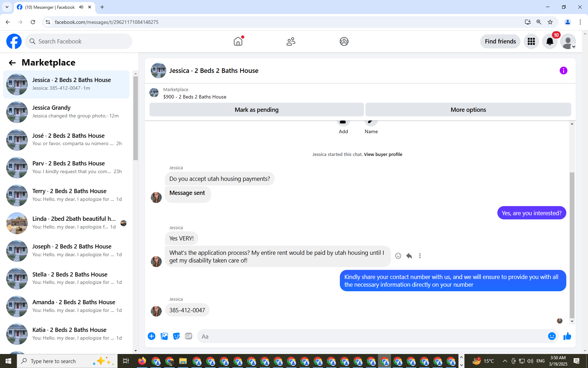Image resolution: width=588 pixels, height=368 pixels.
Task: Open the Friends icon in the top navigation
Action: tap(291, 41)
